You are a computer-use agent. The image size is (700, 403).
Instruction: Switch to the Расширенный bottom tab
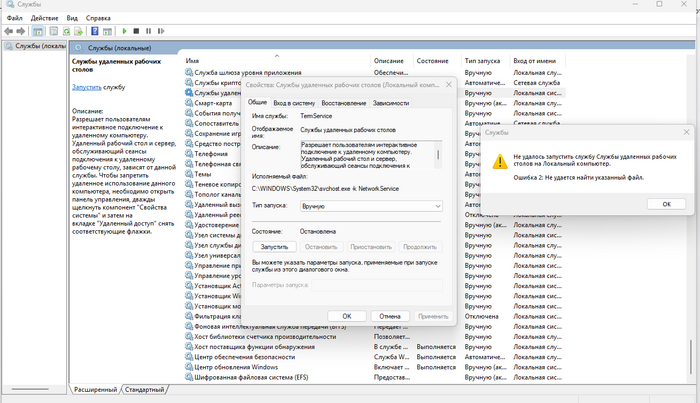pos(95,390)
